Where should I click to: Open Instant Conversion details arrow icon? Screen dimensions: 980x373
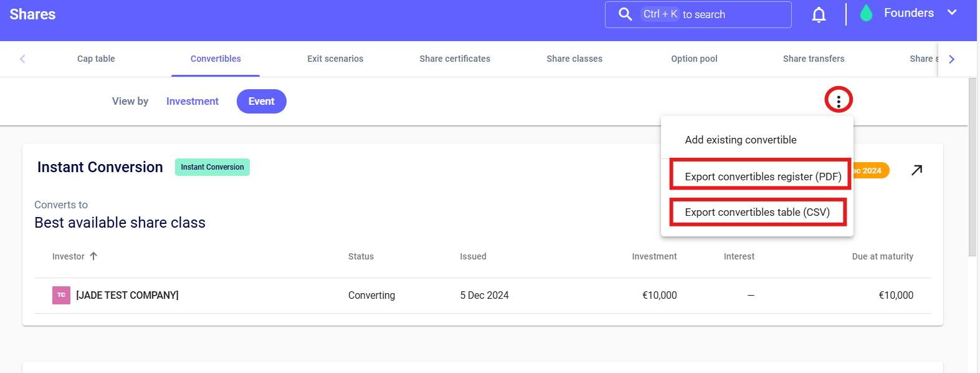(x=916, y=170)
